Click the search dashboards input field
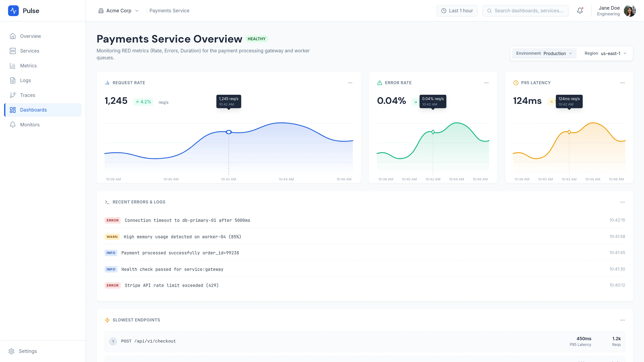Image resolution: width=644 pixels, height=362 pixels. point(525,11)
